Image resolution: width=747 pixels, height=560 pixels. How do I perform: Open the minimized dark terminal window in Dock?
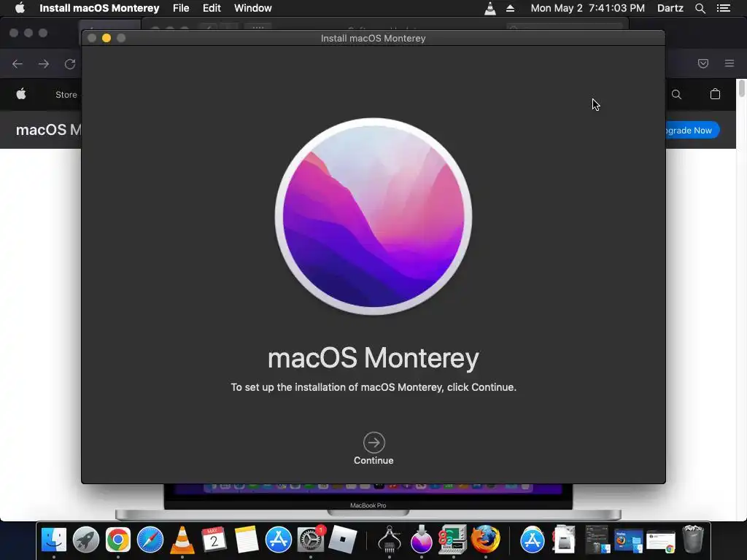[597, 540]
